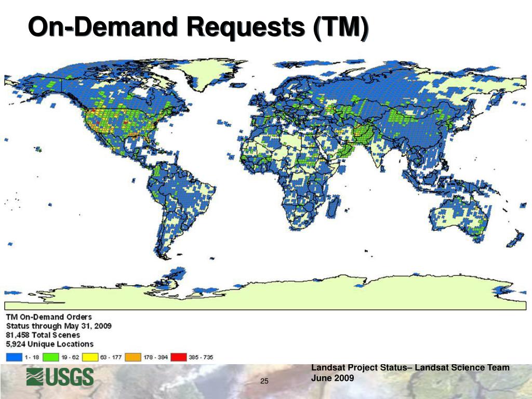This screenshot has width=532, height=399.
Task: Click the red 385-735 legend swatch
Action: click(x=179, y=357)
